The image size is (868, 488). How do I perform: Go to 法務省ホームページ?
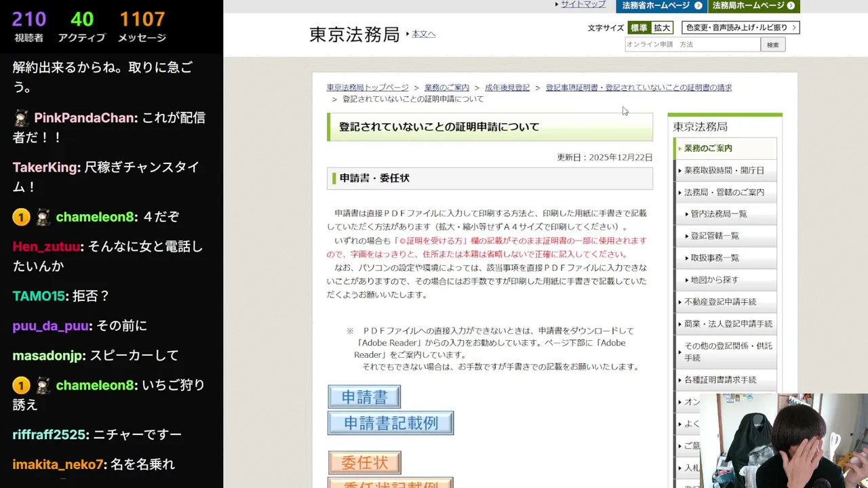(x=661, y=5)
